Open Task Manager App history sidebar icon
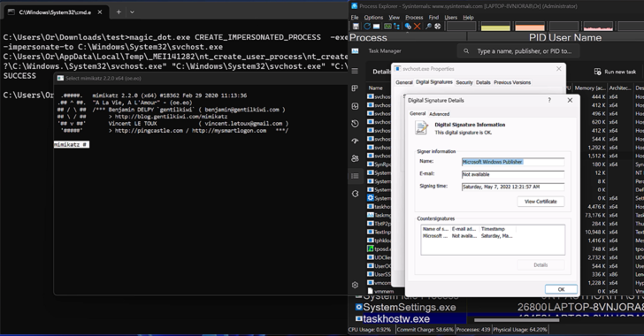644x336 pixels. 355,123
